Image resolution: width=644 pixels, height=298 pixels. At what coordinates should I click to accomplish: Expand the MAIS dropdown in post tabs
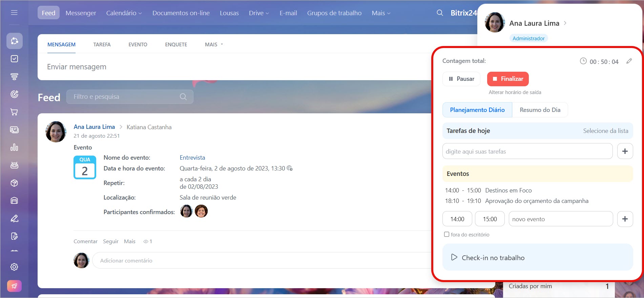pyautogui.click(x=214, y=45)
